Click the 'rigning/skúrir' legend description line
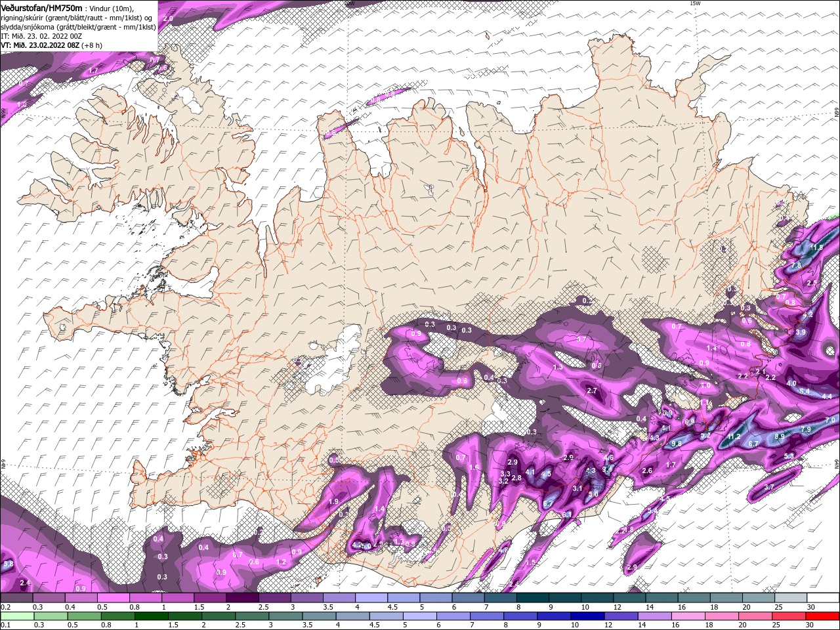840x630 pixels. point(77,17)
